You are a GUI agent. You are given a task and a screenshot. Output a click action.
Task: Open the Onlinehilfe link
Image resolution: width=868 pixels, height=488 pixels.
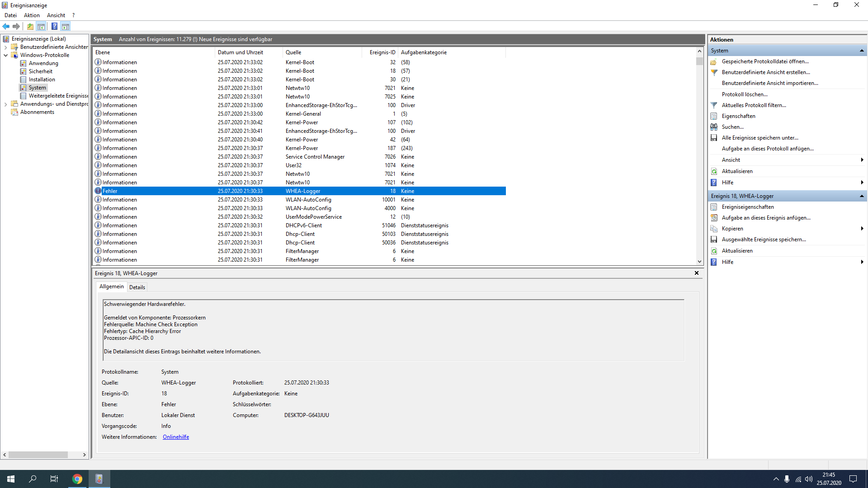pos(176,437)
